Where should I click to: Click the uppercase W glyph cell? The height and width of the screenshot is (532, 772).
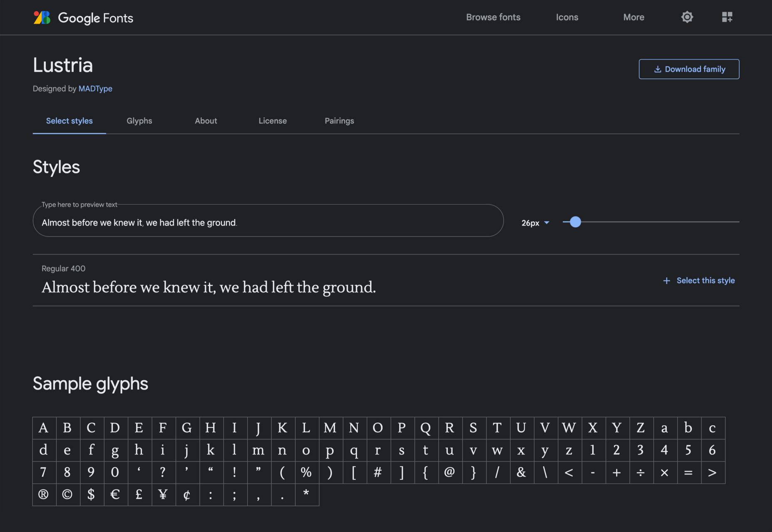[x=569, y=428]
